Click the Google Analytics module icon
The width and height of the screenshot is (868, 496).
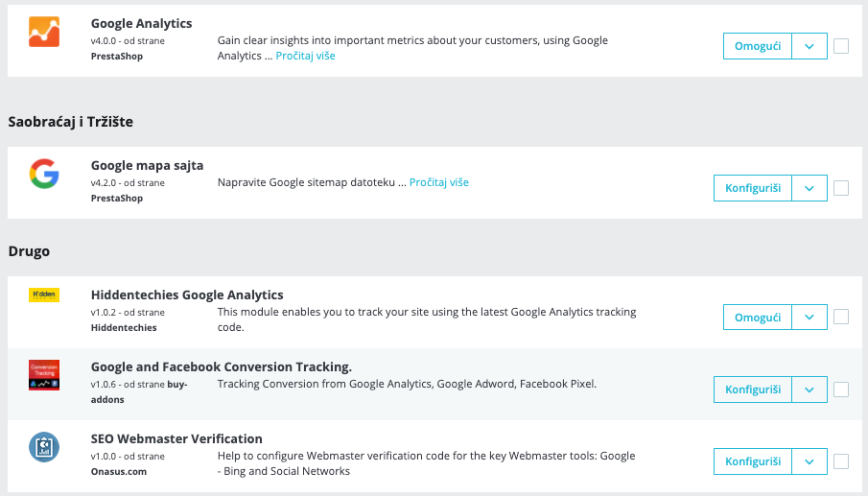click(44, 33)
